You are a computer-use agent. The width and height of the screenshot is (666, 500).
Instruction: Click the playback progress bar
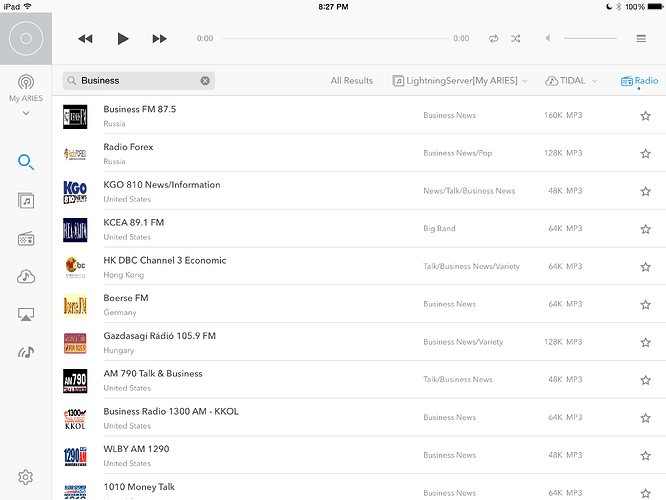click(336, 38)
